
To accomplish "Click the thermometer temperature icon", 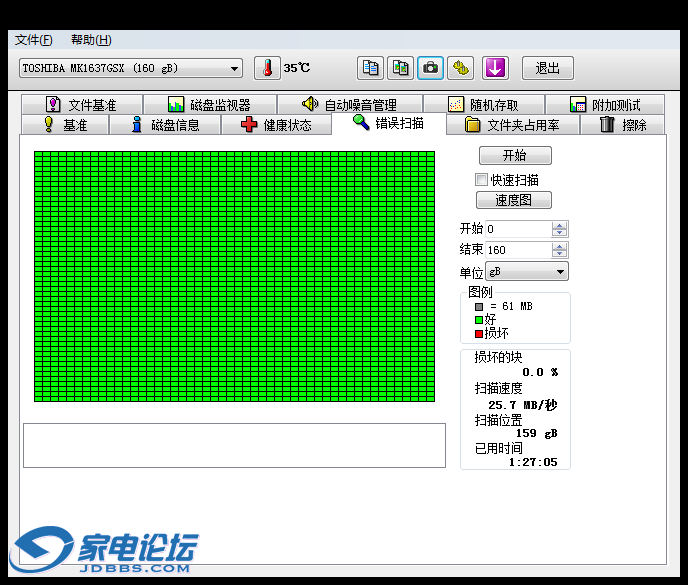I will coord(268,68).
